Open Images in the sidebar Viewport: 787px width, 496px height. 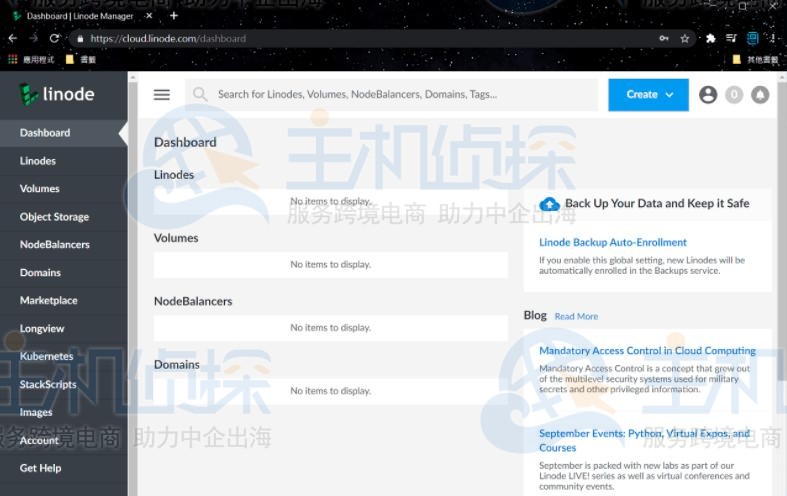pyautogui.click(x=64, y=412)
